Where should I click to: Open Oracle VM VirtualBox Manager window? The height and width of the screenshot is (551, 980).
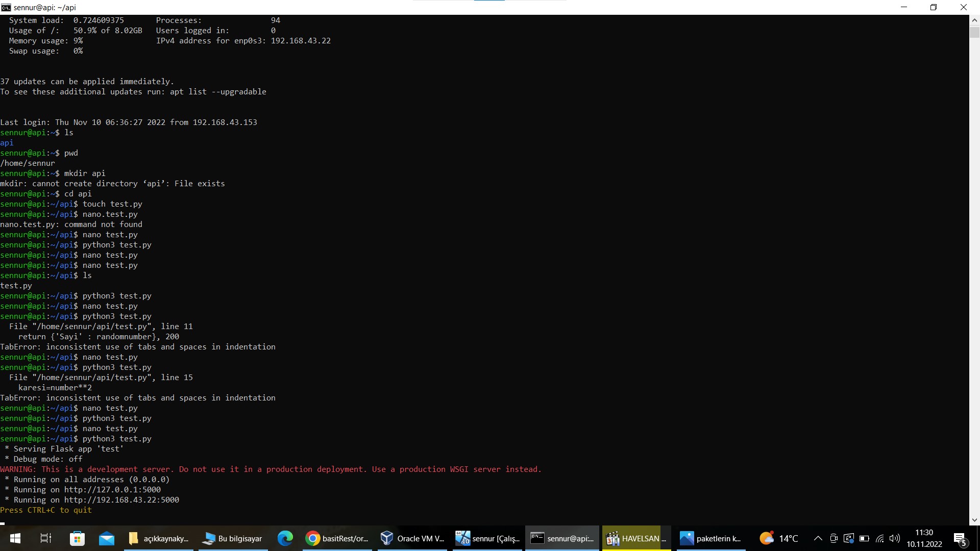click(412, 538)
